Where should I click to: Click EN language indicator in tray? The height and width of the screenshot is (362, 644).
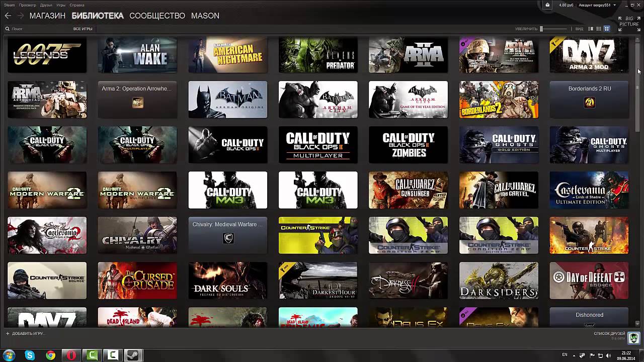[565, 355]
